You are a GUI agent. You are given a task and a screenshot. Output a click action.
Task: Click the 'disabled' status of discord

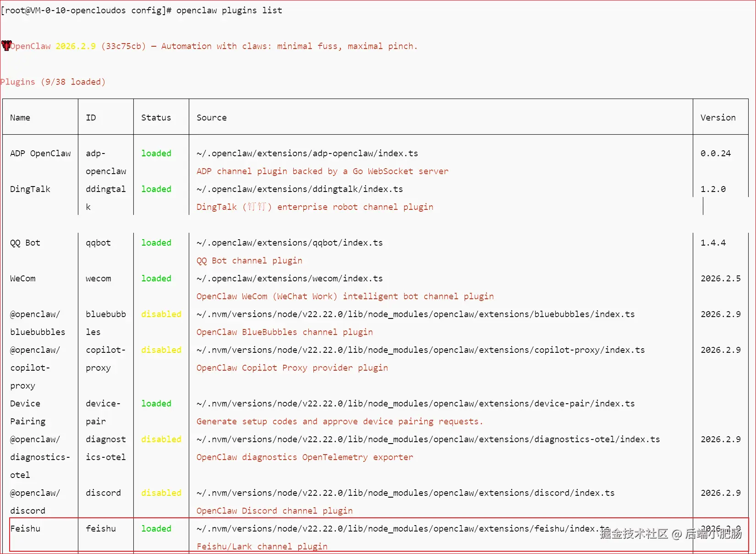[161, 493]
